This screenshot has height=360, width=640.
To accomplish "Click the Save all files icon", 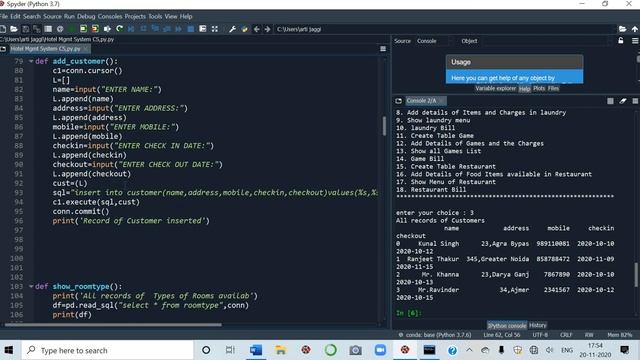I will click(37, 29).
